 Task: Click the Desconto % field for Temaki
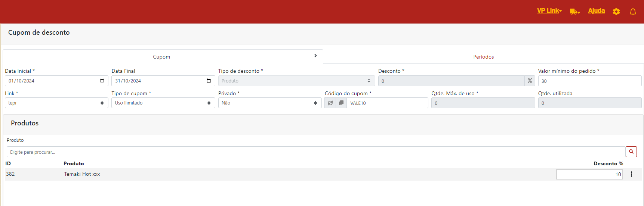(589, 174)
